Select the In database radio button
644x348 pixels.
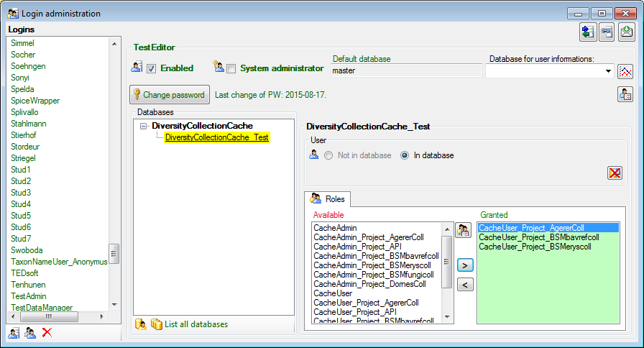point(405,155)
